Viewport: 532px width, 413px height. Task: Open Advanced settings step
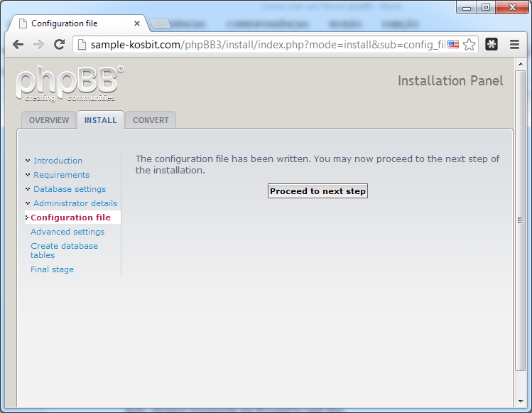[67, 232]
